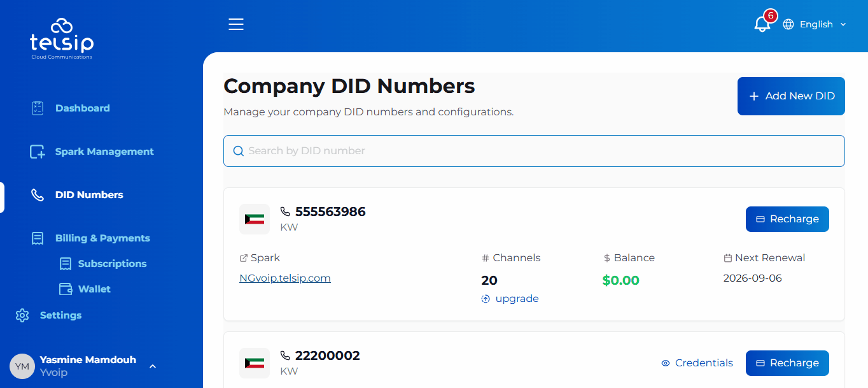Expand the Billing & Payments section
Image resolution: width=868 pixels, height=388 pixels.
pyautogui.click(x=102, y=238)
